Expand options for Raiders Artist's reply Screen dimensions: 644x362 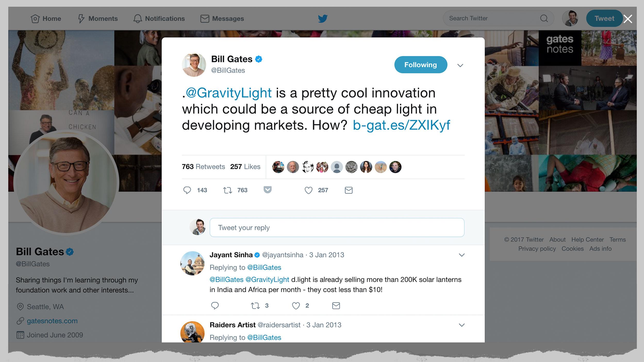pyautogui.click(x=462, y=325)
